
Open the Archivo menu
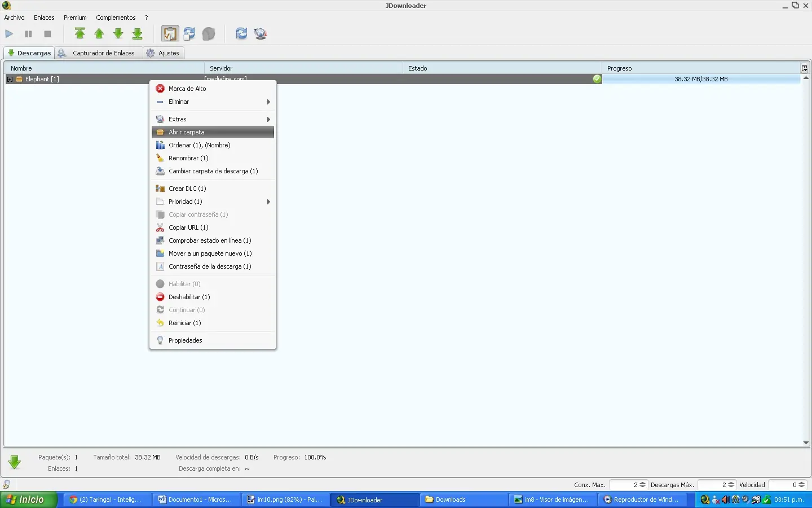point(15,17)
